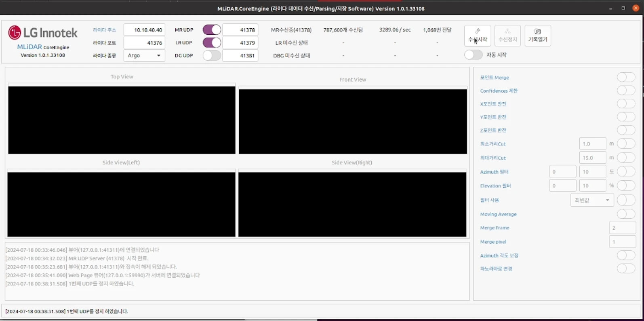Turn on the 자동 시작 switch
This screenshot has height=321, width=644.
point(473,55)
